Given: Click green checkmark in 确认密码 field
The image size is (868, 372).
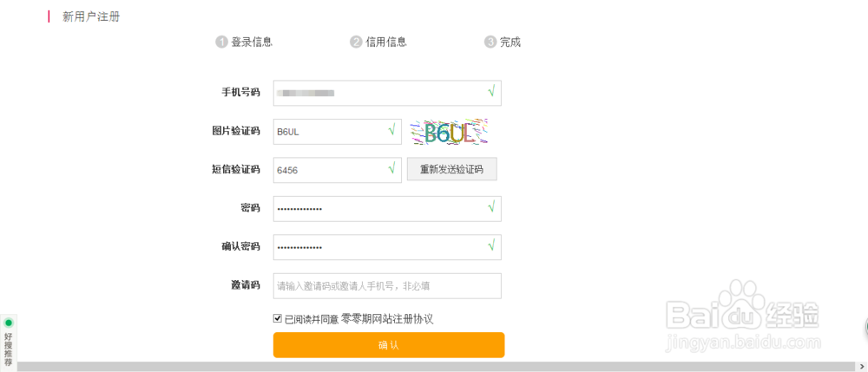Looking at the screenshot, I should pos(491,245).
